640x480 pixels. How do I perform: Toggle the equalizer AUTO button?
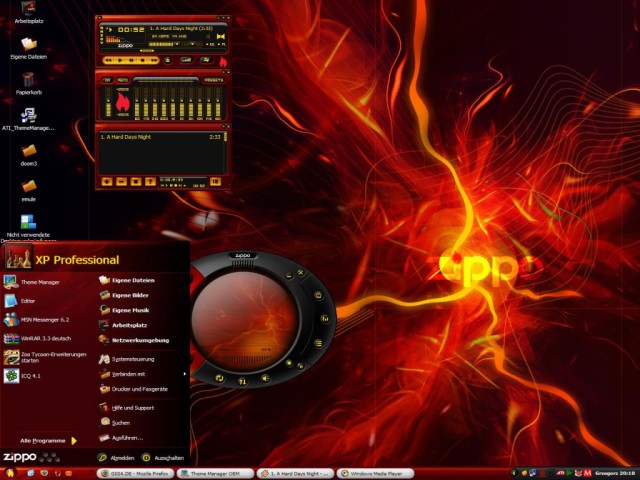point(122,80)
